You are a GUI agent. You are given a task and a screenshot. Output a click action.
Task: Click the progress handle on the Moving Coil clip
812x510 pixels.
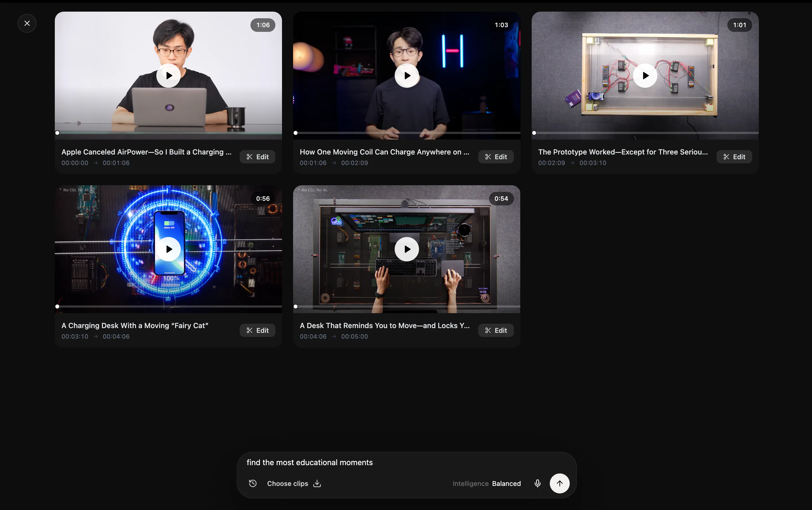pyautogui.click(x=296, y=133)
